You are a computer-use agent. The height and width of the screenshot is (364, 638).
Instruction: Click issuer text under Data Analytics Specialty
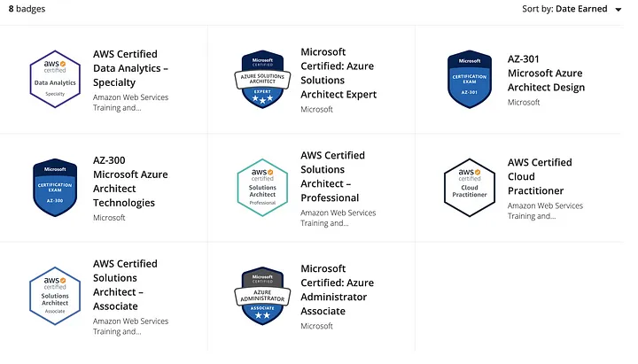(x=130, y=103)
